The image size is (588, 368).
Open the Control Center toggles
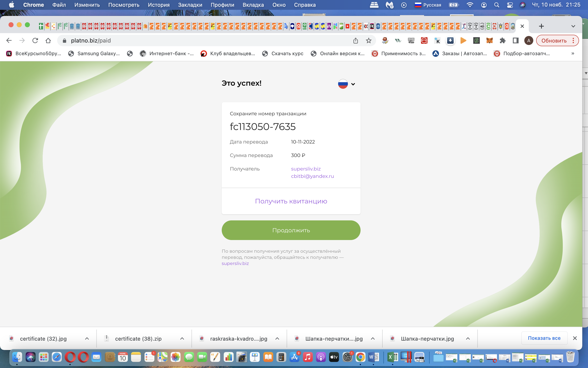click(x=510, y=5)
